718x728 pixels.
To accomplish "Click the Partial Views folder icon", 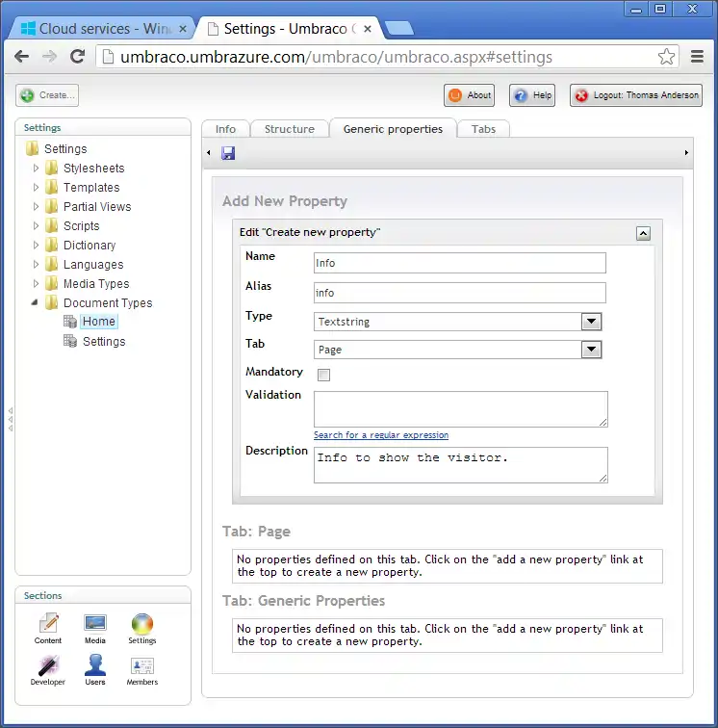I will point(52,207).
